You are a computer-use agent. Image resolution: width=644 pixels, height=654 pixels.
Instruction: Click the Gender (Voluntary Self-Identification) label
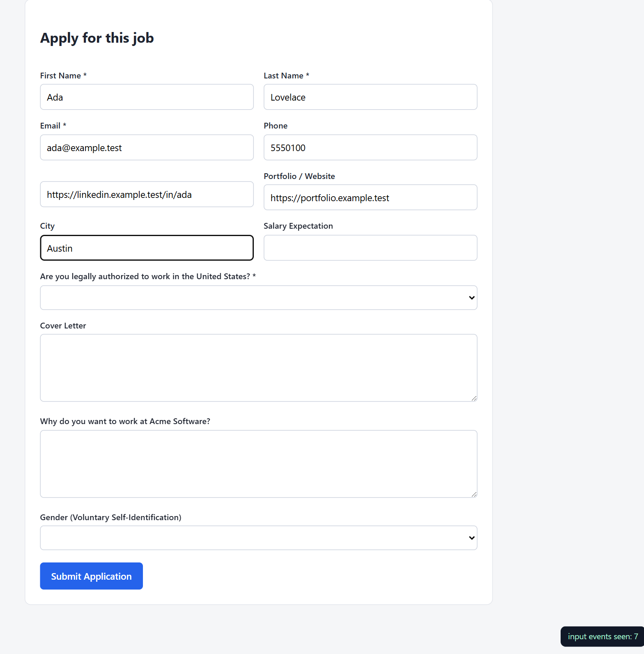[x=110, y=517]
